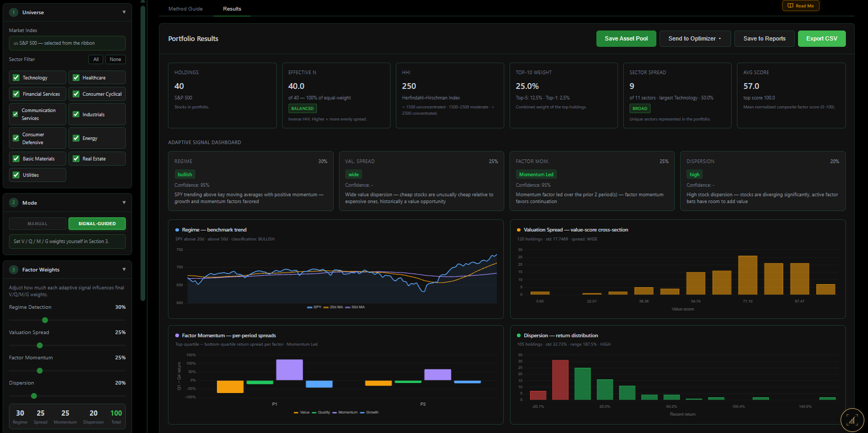This screenshot has height=433, width=868.
Task: Click the EFFECTIVE N summary card
Action: pyautogui.click(x=336, y=95)
